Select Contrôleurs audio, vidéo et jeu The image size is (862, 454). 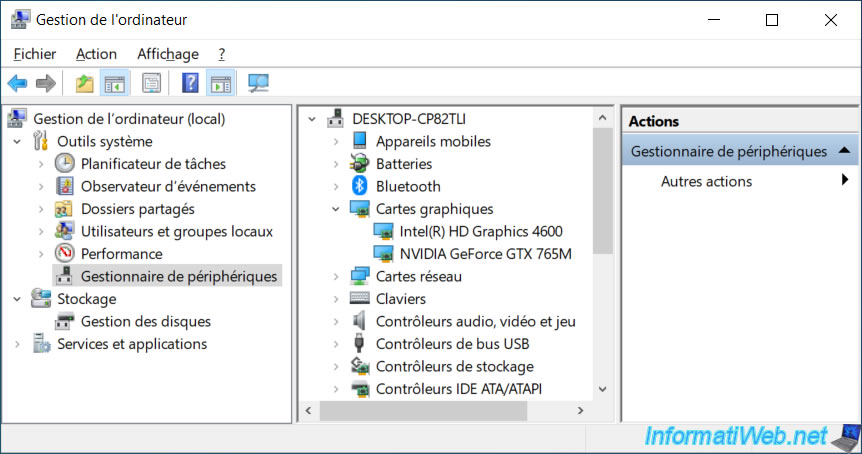(476, 322)
